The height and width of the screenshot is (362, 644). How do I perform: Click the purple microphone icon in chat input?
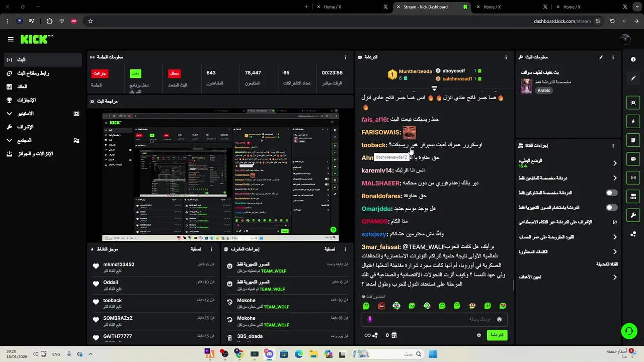point(370,319)
